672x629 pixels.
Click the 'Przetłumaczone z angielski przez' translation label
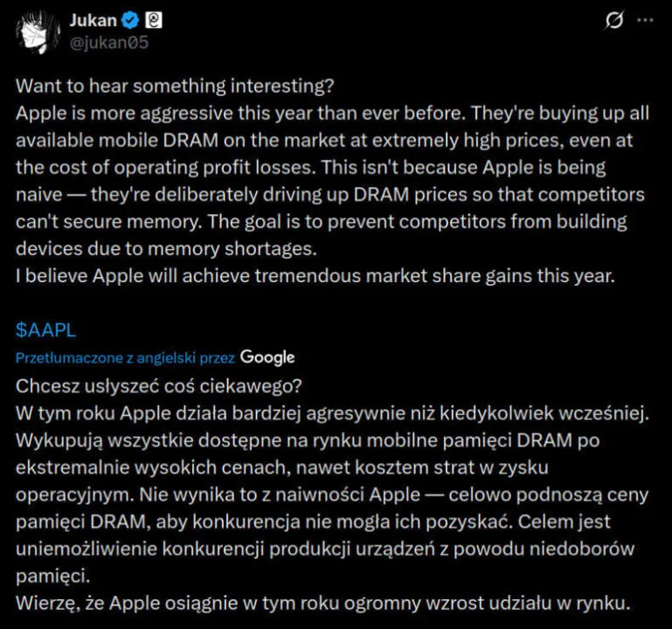[x=125, y=357]
